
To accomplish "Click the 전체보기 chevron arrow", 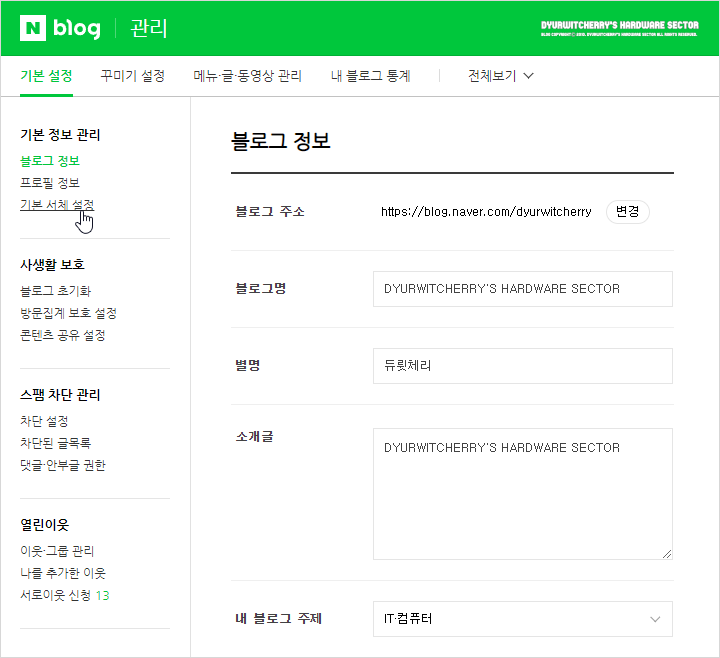I will (x=529, y=76).
